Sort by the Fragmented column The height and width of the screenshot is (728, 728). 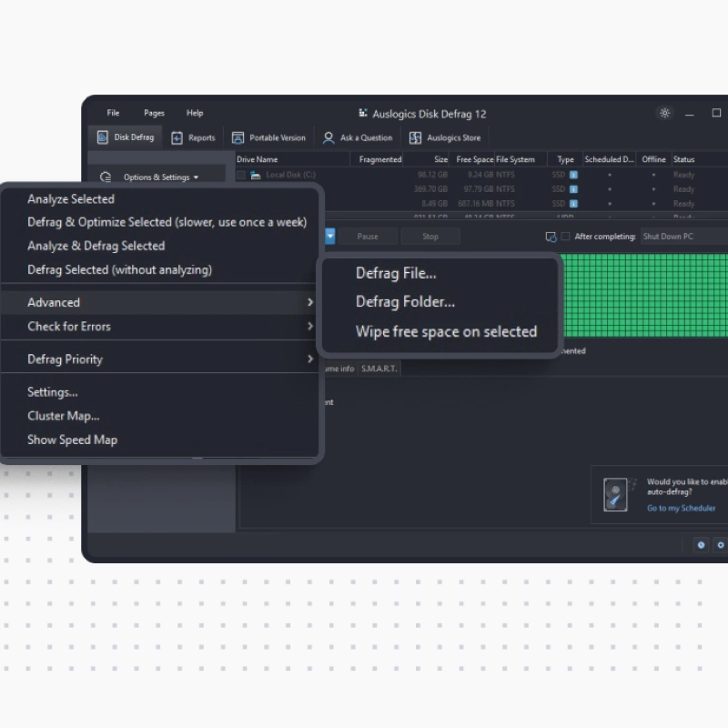point(376,159)
